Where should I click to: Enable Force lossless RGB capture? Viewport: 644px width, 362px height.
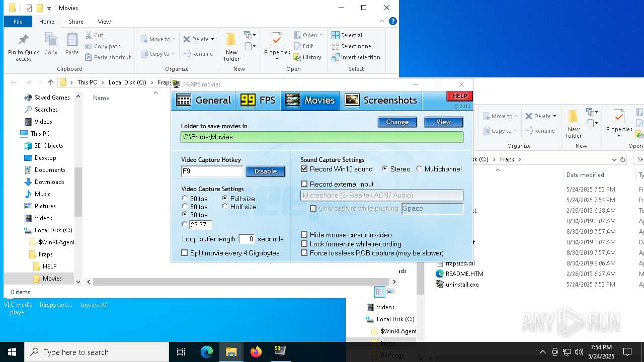pyautogui.click(x=304, y=253)
